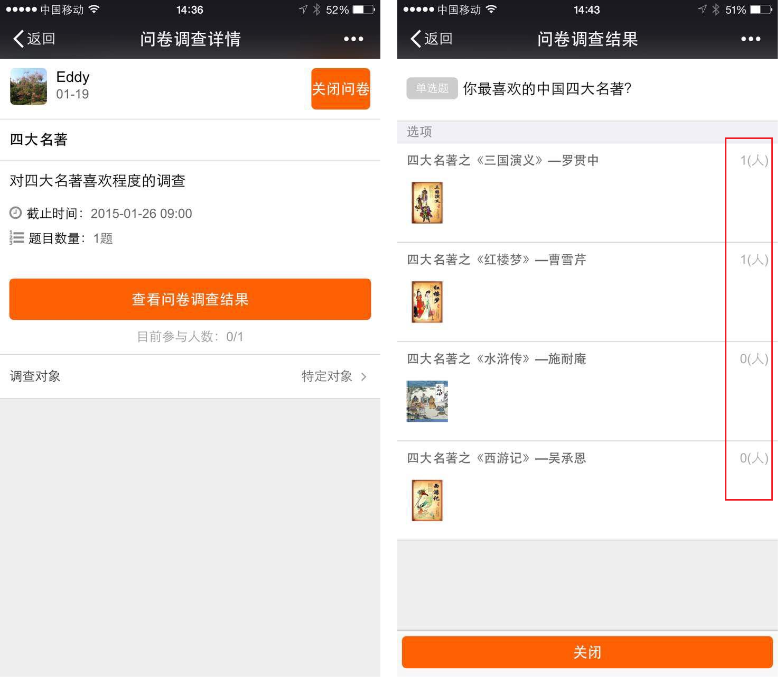784x683 pixels.
Task: Tap the 关闭 button at bottom
Action: [x=587, y=652]
